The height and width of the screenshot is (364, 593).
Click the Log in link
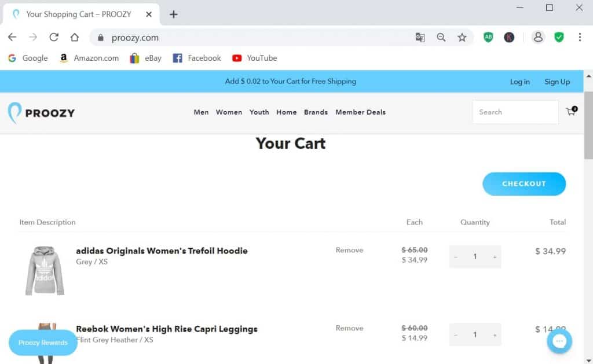click(x=519, y=82)
